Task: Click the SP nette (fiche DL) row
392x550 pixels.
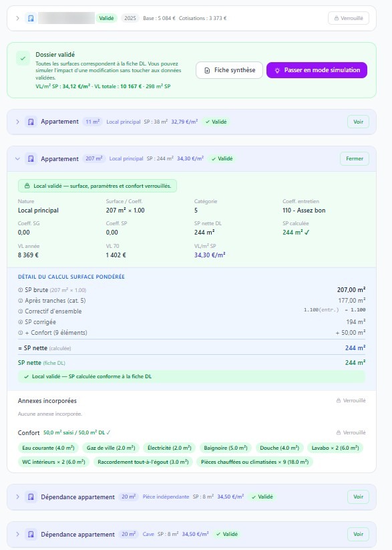Action: (192, 363)
